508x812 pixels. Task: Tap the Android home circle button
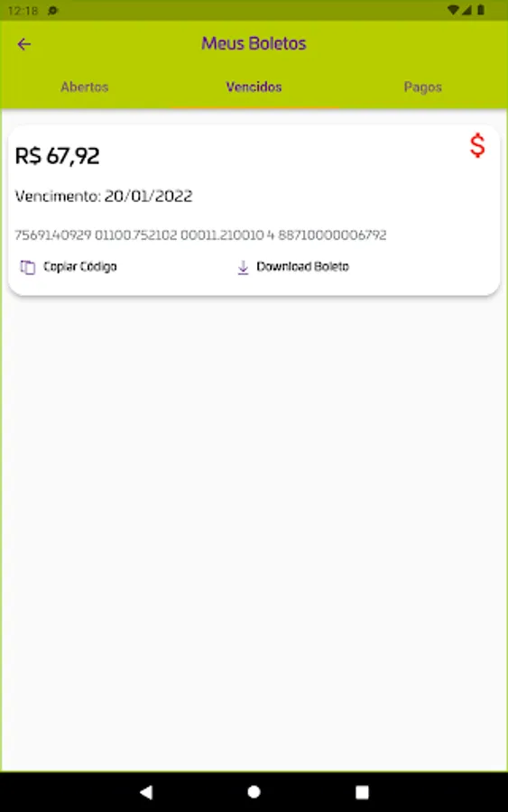click(x=254, y=792)
